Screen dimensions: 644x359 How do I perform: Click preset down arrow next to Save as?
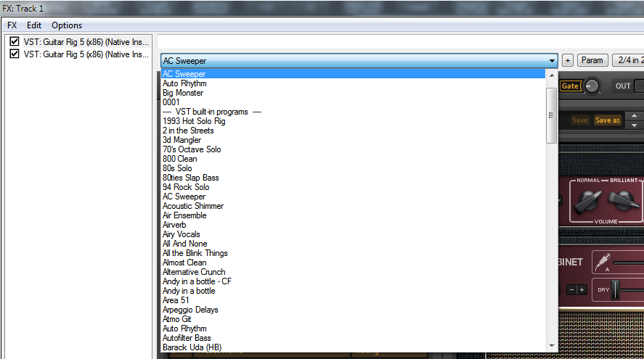click(634, 125)
